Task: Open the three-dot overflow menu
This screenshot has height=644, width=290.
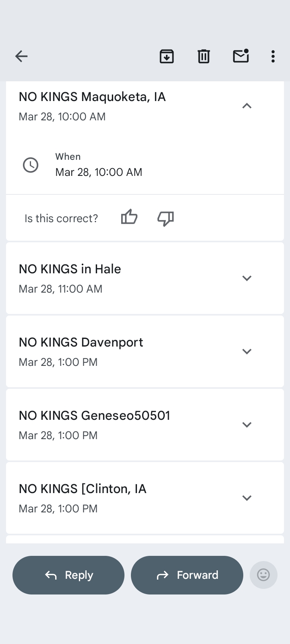Action: point(273,56)
